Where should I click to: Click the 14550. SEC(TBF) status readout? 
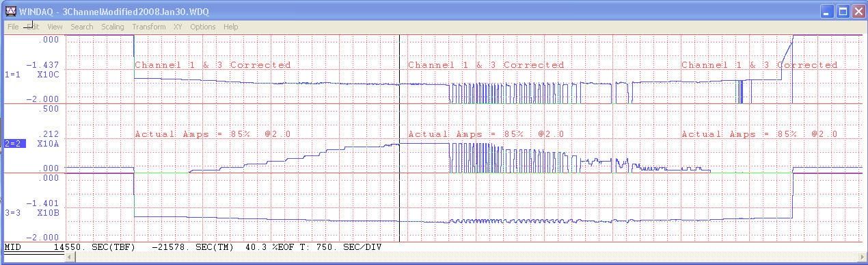[x=94, y=247]
